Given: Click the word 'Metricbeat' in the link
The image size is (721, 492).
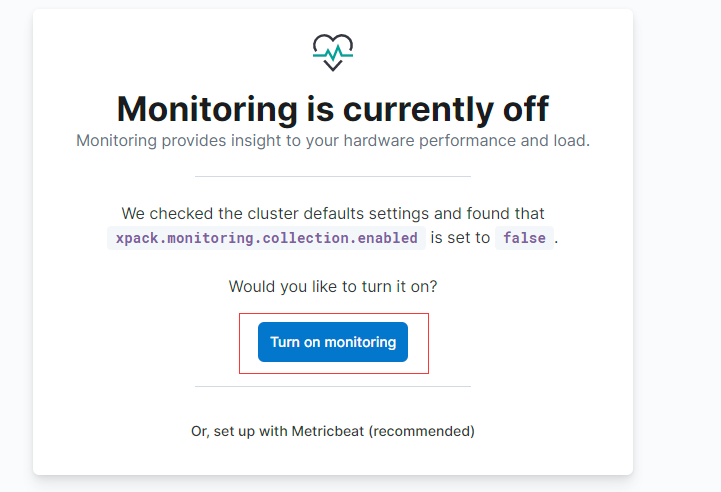Looking at the screenshot, I should pos(328,431).
